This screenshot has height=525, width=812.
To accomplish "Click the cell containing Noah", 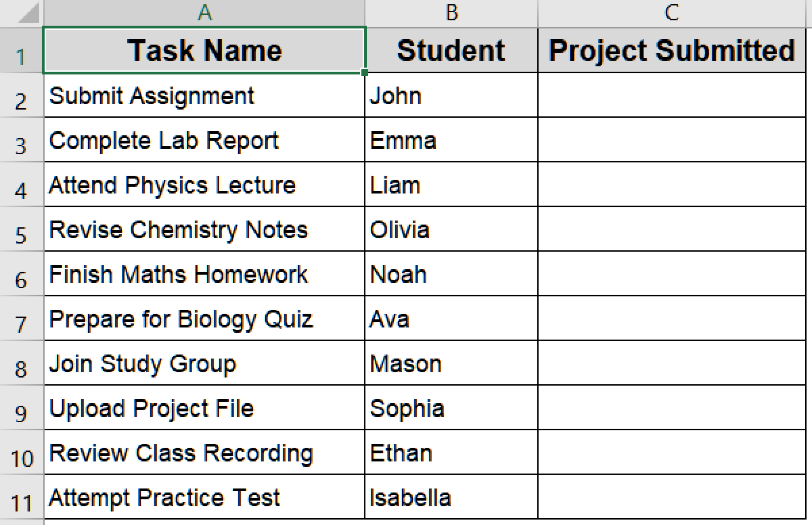I will [x=451, y=274].
